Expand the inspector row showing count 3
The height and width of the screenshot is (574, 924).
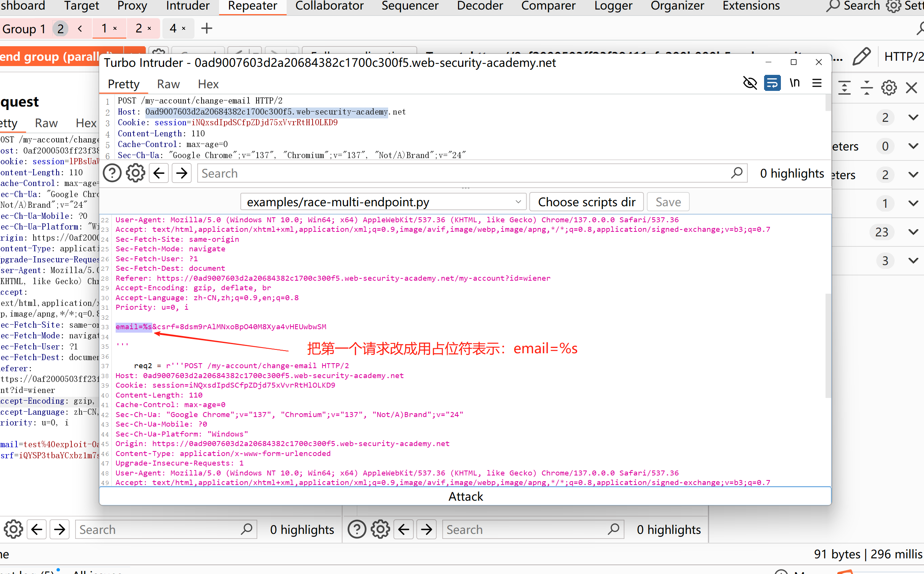pos(913,260)
